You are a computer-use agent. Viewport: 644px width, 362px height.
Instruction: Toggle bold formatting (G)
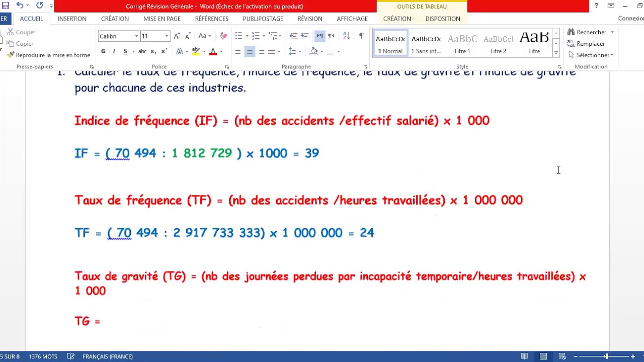point(103,51)
